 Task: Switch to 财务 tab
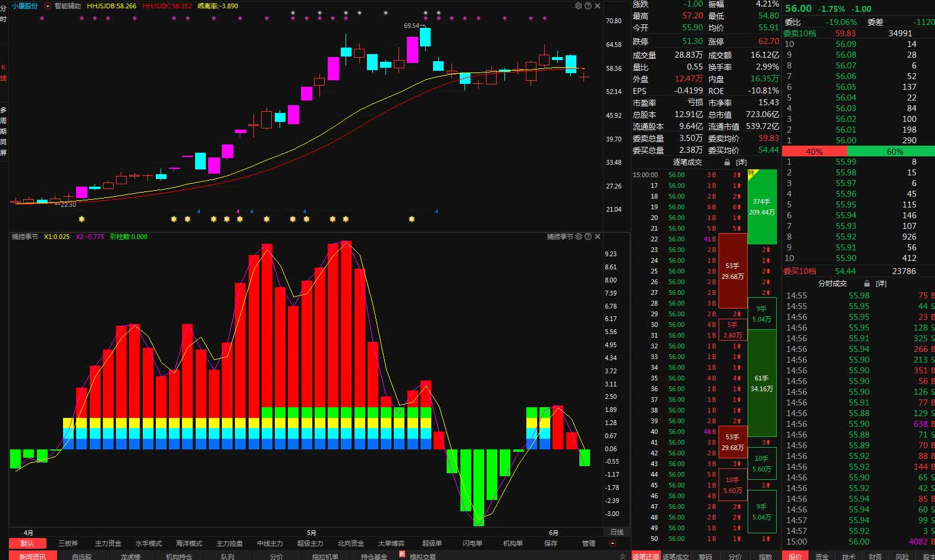point(876,556)
